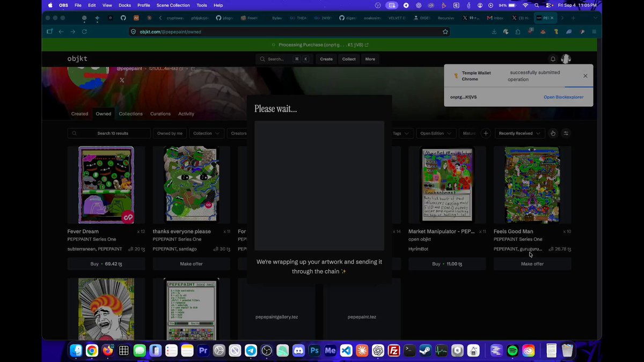Open the browser downloads icon
The image size is (644, 362).
pos(494,32)
